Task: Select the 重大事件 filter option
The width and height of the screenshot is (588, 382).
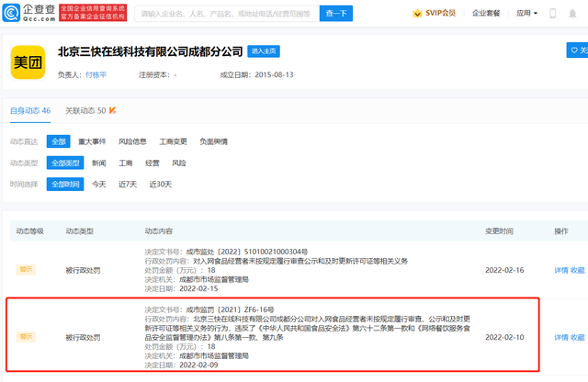Action: tap(92, 141)
